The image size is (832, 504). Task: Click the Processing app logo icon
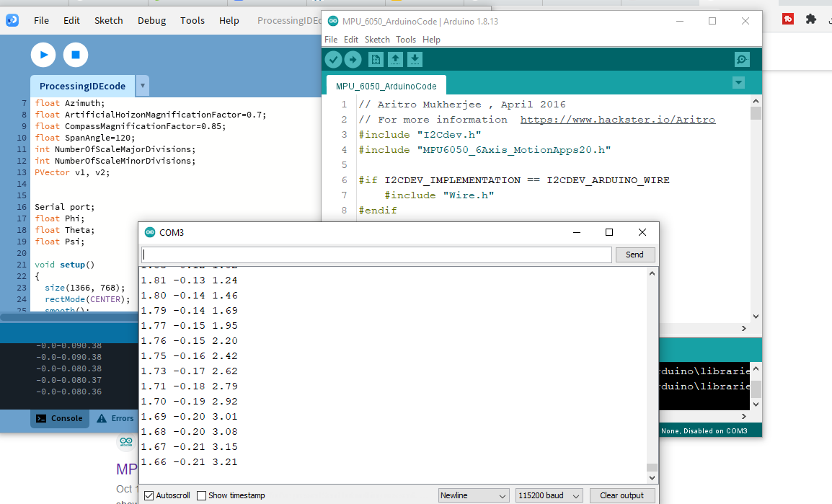(x=12, y=20)
